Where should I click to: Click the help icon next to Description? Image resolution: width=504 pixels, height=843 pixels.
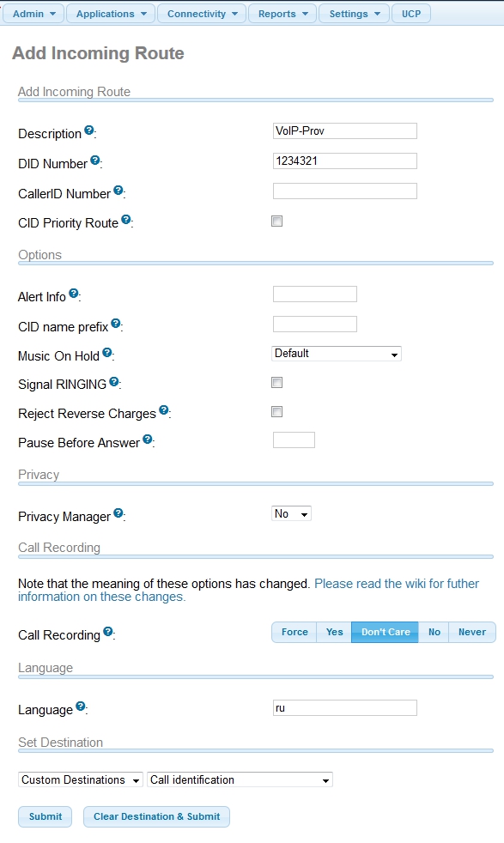89,130
